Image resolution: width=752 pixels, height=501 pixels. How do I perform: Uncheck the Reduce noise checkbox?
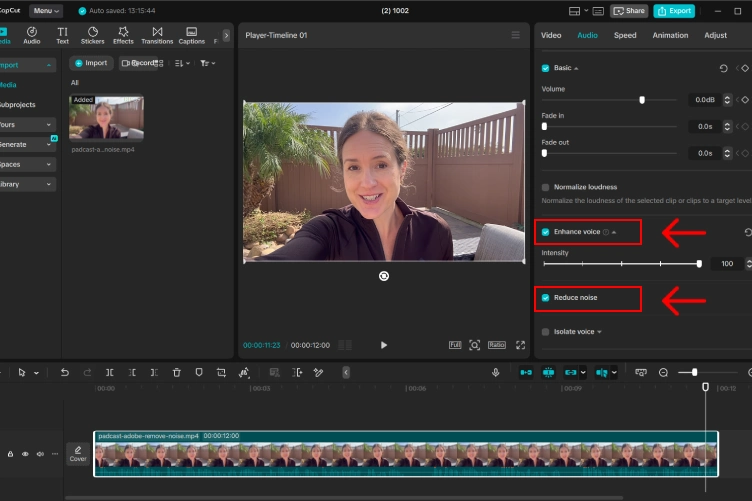tap(545, 298)
